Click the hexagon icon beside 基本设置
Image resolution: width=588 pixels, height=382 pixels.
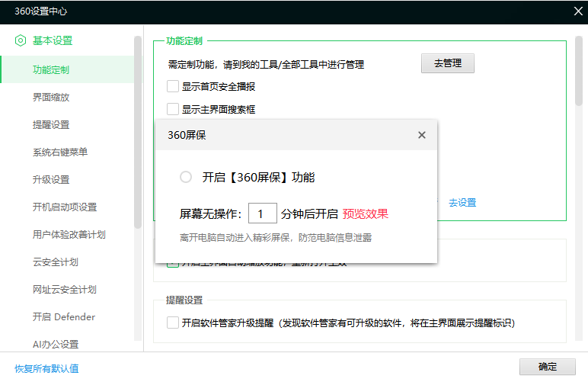pos(21,41)
